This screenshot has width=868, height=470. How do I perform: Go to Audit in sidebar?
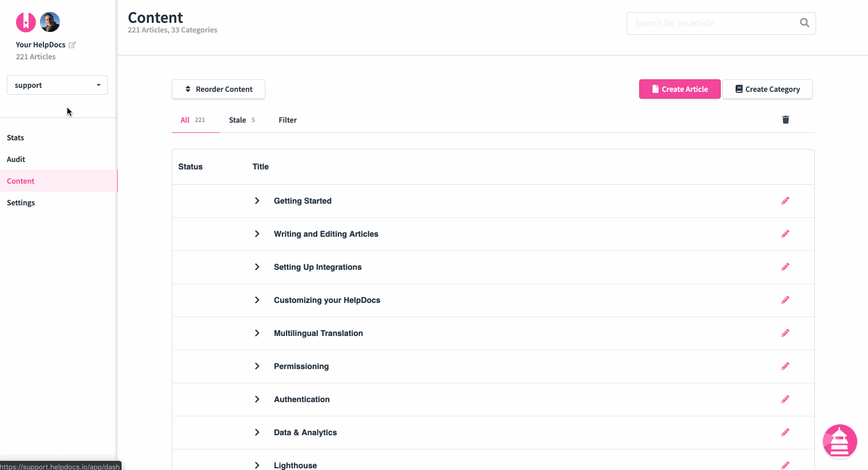[16, 159]
